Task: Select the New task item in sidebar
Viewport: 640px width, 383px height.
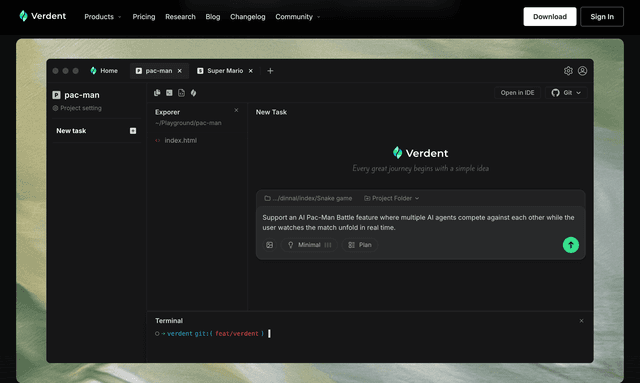Action: [96, 131]
